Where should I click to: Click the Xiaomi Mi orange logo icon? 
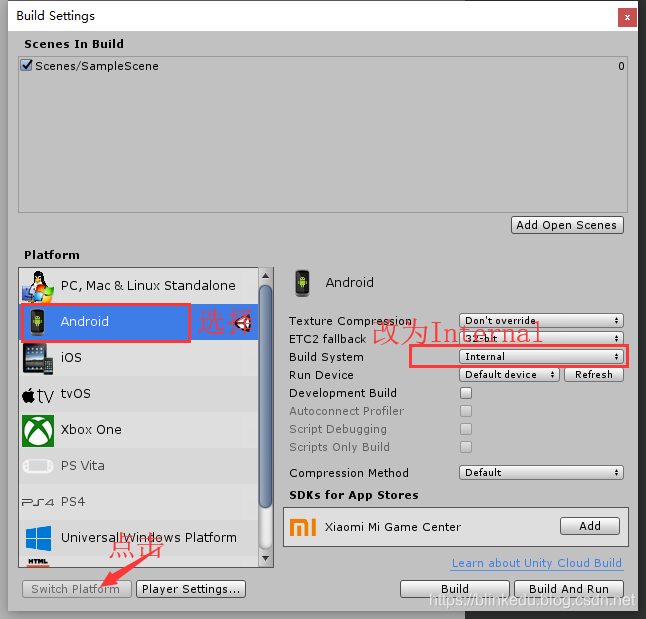pyautogui.click(x=303, y=527)
